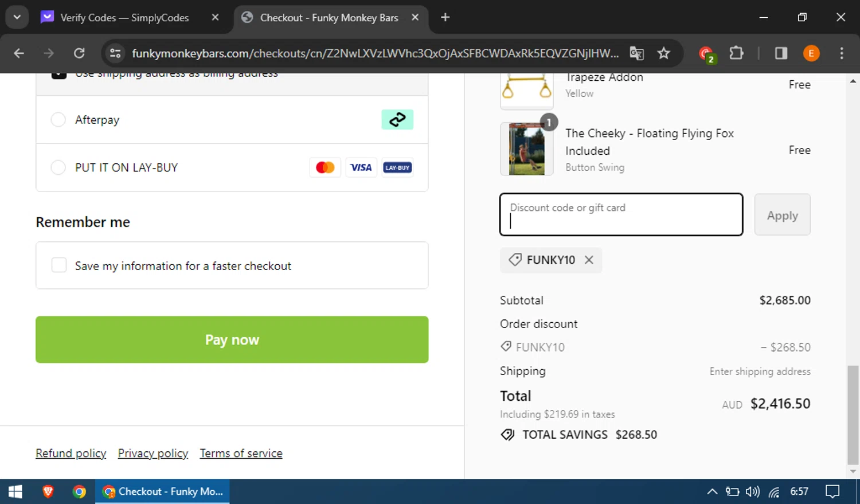Focus the Discount code or gift card field
The image size is (860, 504).
click(621, 214)
